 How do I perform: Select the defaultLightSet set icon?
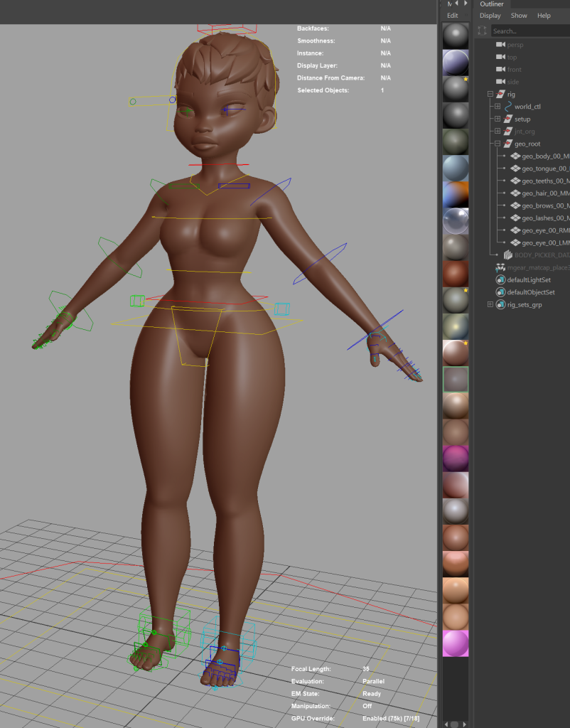click(500, 280)
